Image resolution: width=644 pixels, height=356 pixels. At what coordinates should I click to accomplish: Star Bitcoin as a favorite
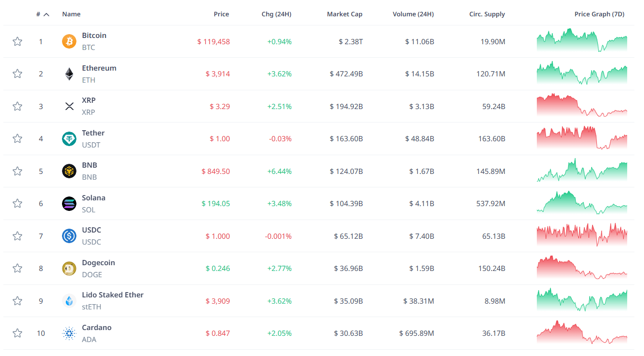click(17, 41)
